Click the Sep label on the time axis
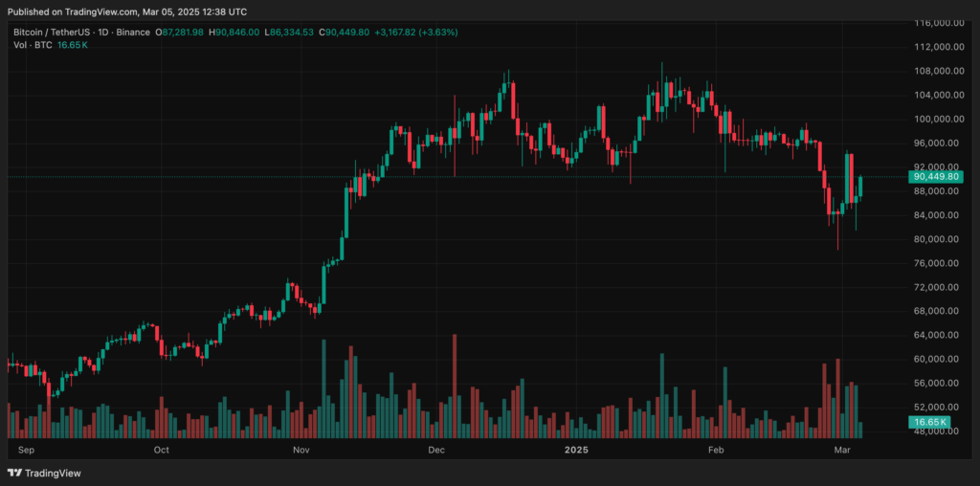980x486 pixels. coord(26,449)
